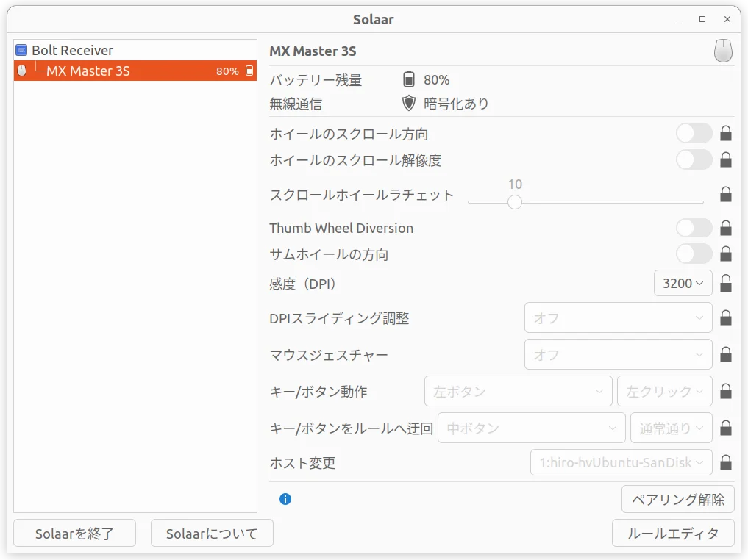
Task: Click the lock icon for ホスト変更
Action: point(726,462)
